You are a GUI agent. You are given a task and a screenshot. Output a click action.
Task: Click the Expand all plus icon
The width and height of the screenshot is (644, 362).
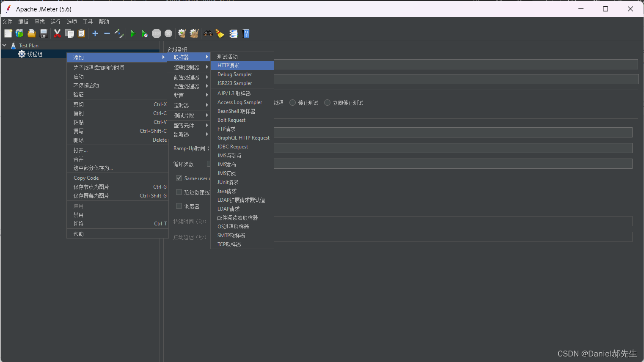pos(95,33)
